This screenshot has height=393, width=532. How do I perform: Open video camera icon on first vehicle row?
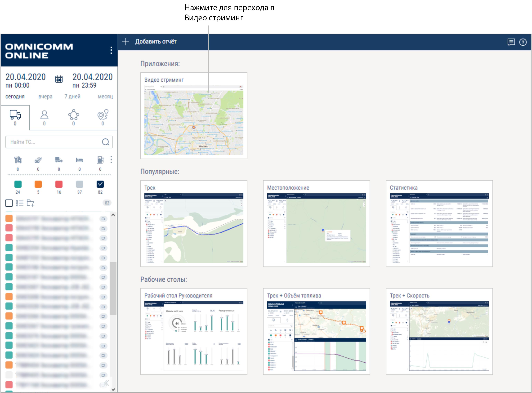(103, 219)
